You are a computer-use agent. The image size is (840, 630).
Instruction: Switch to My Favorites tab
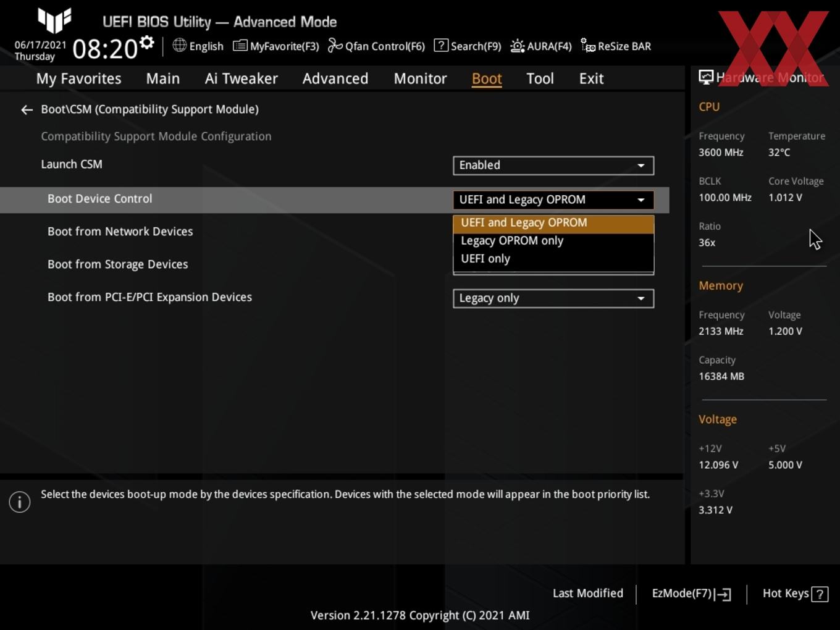point(78,78)
